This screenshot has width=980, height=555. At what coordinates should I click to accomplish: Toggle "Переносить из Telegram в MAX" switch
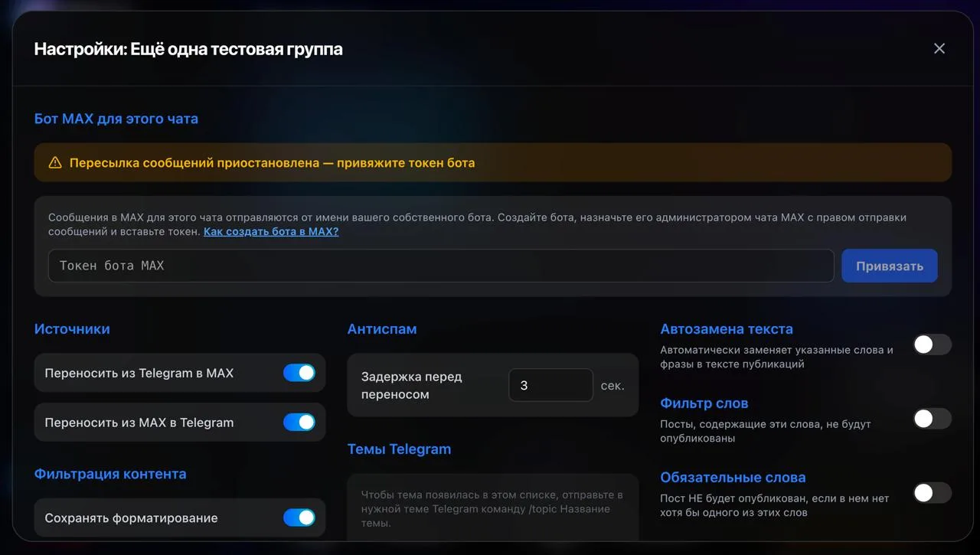299,373
